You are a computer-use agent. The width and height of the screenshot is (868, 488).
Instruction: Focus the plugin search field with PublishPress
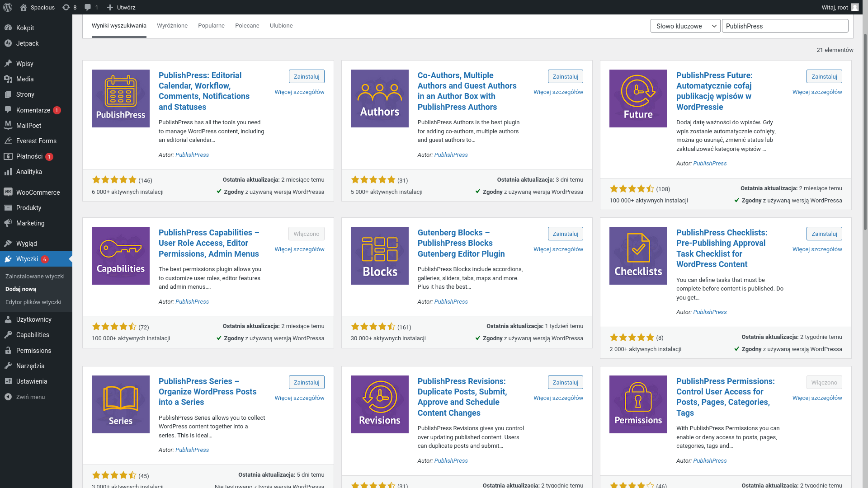[785, 26]
